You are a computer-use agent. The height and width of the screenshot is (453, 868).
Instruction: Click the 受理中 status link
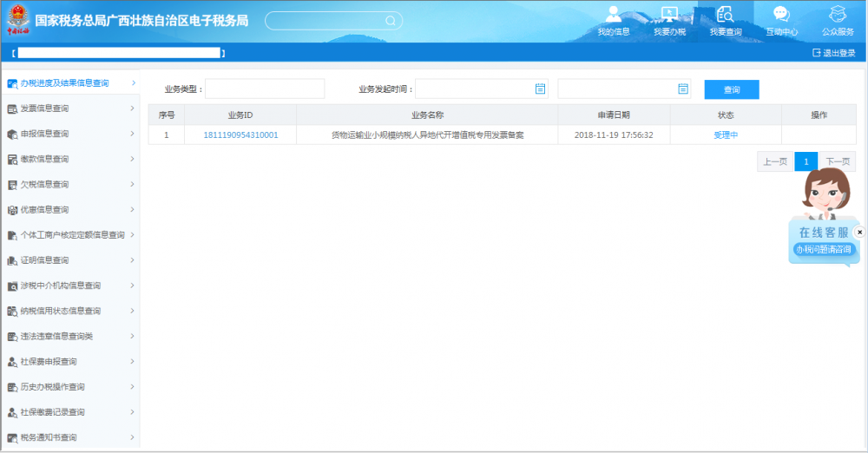(x=726, y=135)
